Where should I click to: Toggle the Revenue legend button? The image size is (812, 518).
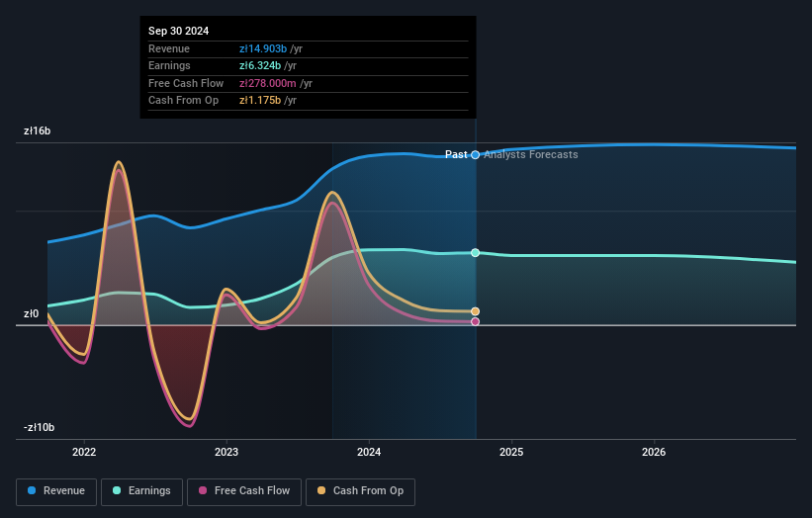point(56,491)
